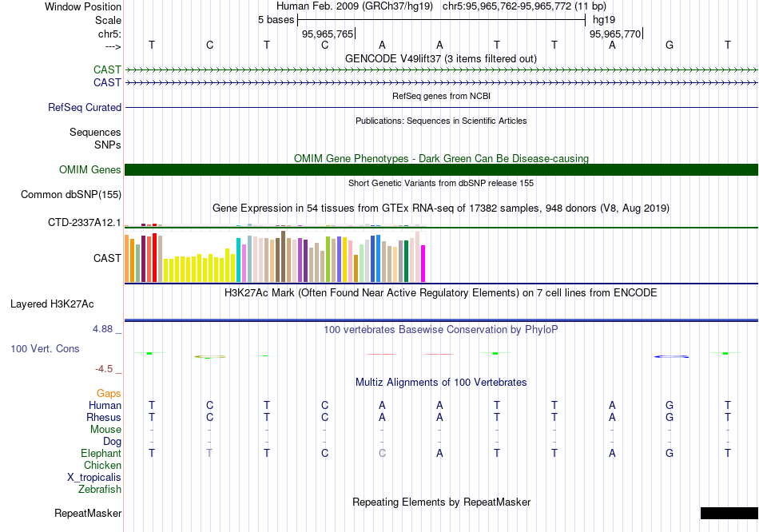
Task: Open the H3K27Ac Mark track title
Action: (x=441, y=293)
